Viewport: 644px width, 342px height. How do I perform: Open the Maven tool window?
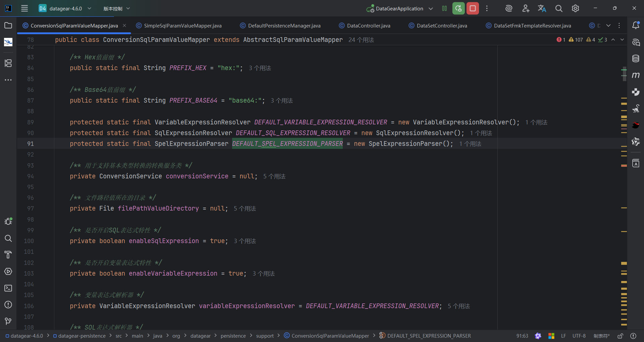click(x=636, y=75)
